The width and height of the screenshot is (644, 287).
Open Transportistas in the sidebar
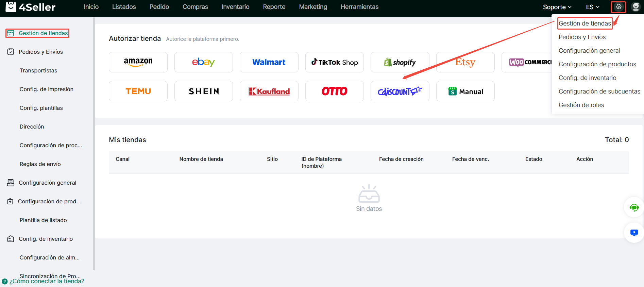tap(38, 70)
